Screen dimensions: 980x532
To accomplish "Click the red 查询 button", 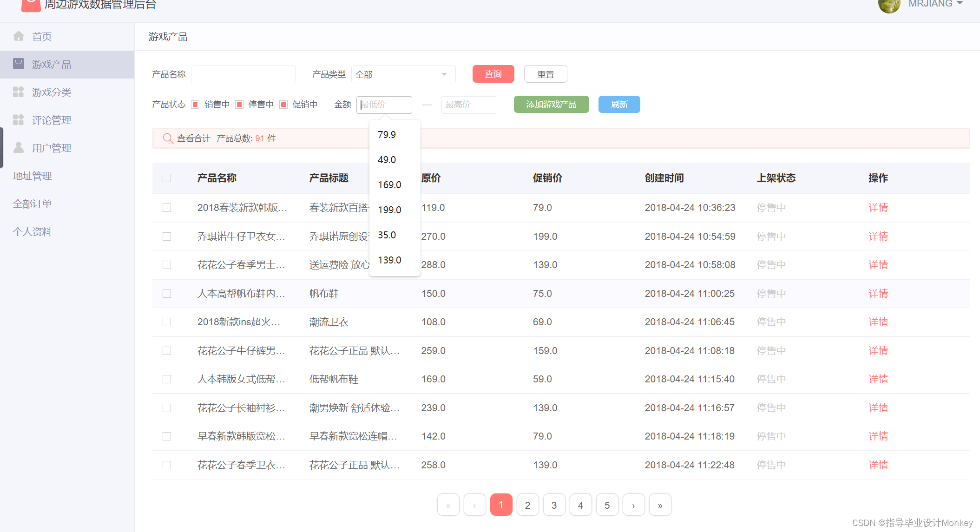I will coord(493,74).
